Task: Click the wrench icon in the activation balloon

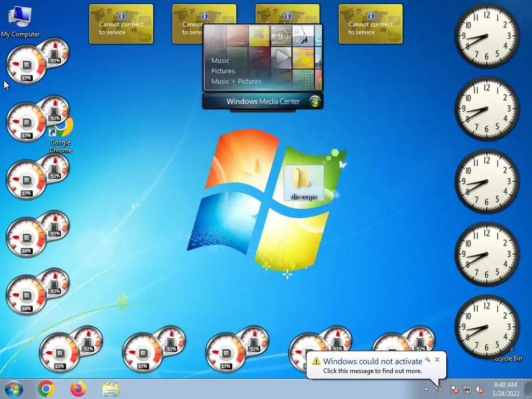Action: (x=428, y=360)
